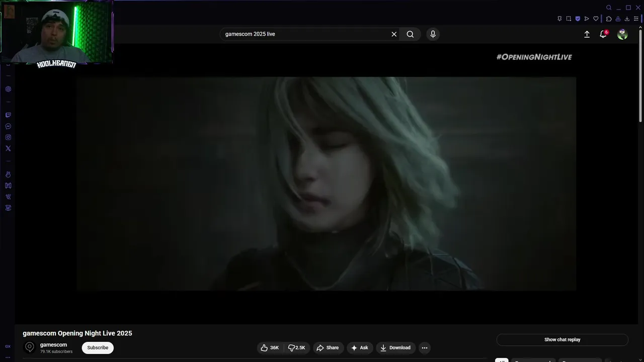The image size is (644, 362).
Task: Click the video title gamescom Opening Night Live 2025
Action: 77,333
